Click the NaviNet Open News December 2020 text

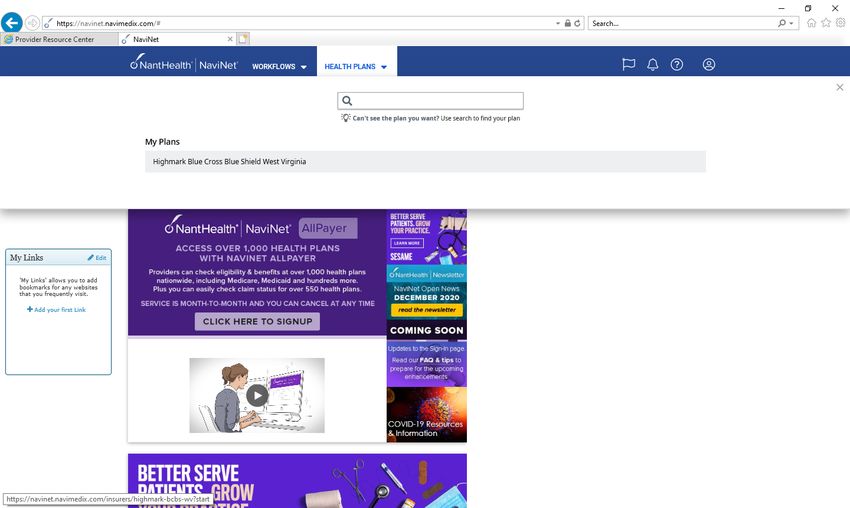pyautogui.click(x=427, y=293)
